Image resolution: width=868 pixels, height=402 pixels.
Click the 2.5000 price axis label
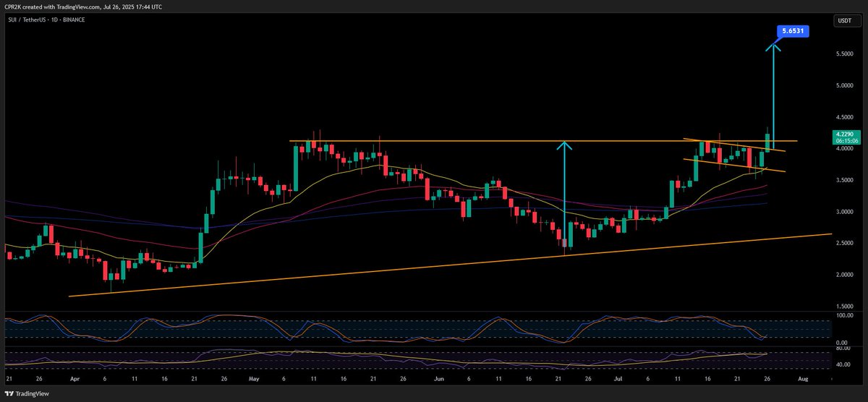(x=844, y=244)
